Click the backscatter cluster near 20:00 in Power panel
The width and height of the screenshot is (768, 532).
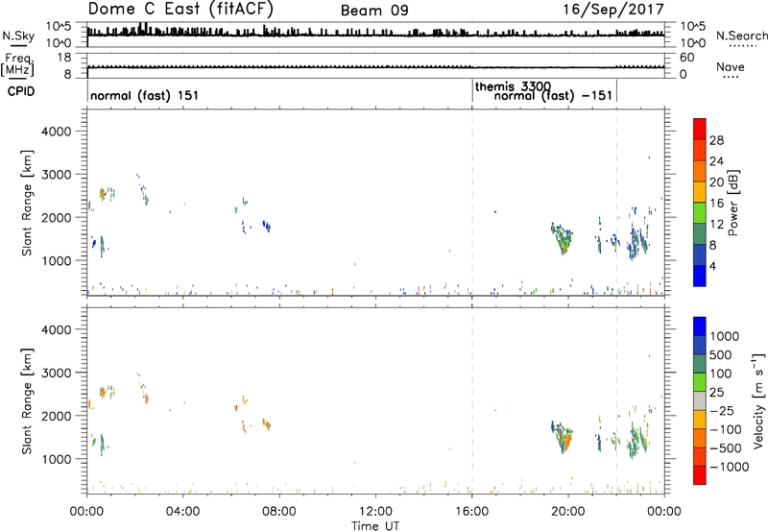563,237
